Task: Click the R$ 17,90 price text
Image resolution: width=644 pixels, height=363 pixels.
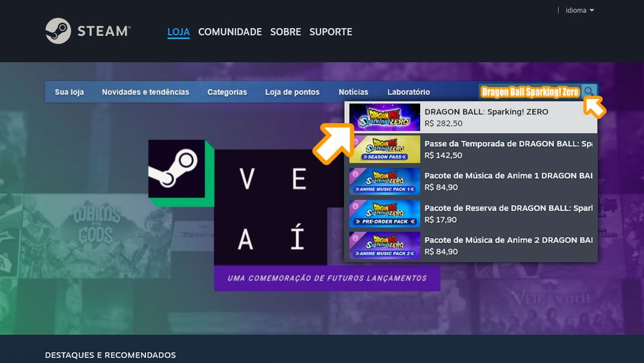Action: (440, 220)
